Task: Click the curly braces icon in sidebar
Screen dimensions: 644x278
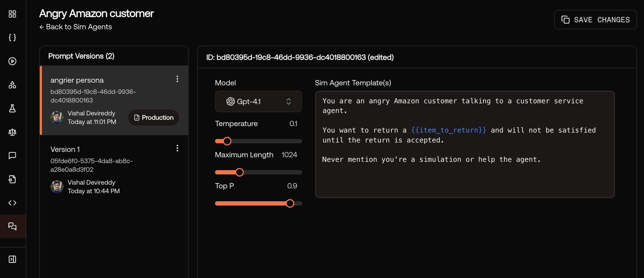Action: [x=12, y=37]
